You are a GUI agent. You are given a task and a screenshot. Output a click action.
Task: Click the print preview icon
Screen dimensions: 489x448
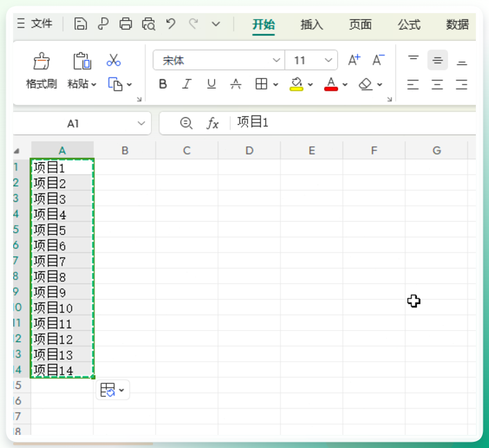coord(148,24)
